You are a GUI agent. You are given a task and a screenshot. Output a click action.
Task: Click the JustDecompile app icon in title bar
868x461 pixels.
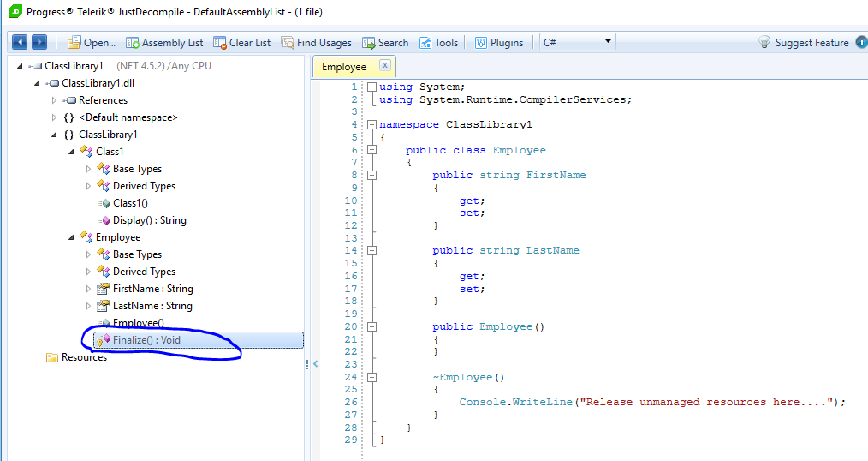[x=15, y=11]
